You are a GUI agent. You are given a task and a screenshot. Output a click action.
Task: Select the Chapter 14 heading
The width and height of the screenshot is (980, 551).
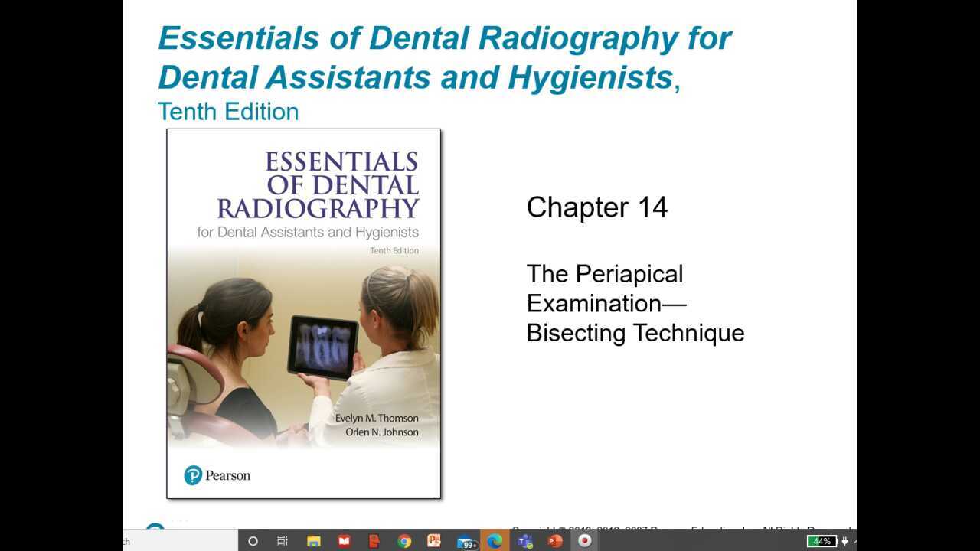(x=597, y=207)
